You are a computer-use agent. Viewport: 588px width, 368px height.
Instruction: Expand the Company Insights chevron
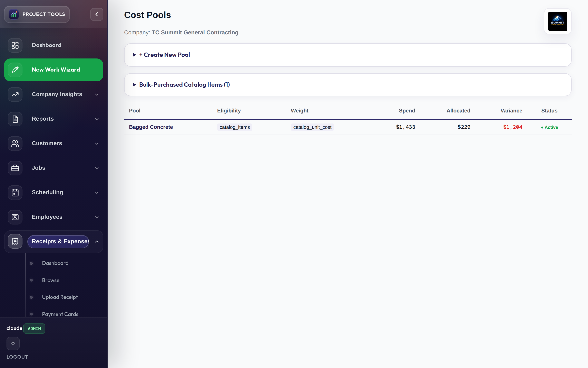click(x=97, y=94)
